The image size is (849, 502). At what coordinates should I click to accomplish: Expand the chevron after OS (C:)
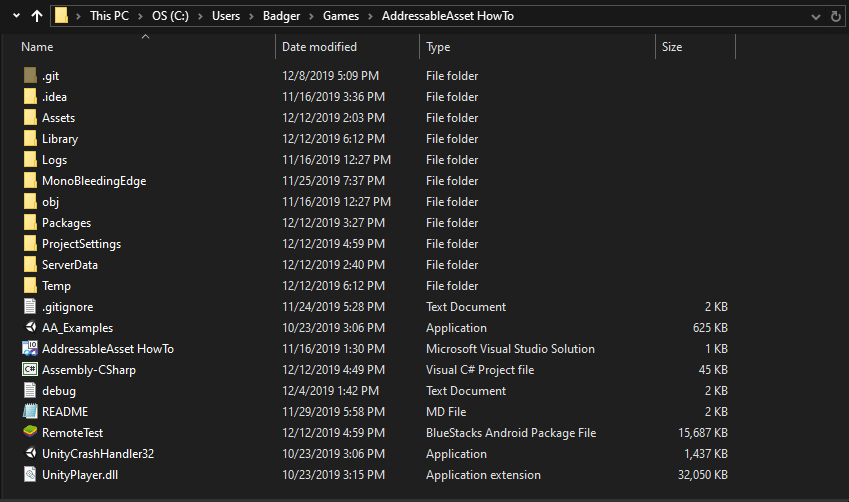pos(200,16)
